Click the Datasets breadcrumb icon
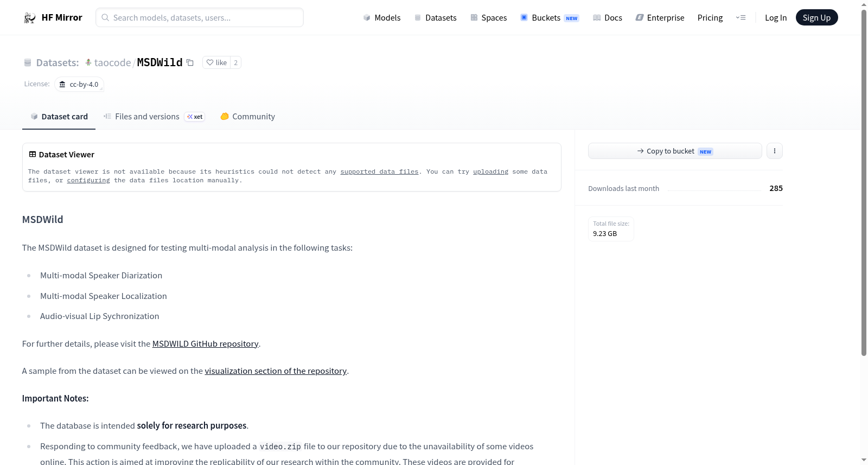This screenshot has height=465, width=868. (x=28, y=62)
